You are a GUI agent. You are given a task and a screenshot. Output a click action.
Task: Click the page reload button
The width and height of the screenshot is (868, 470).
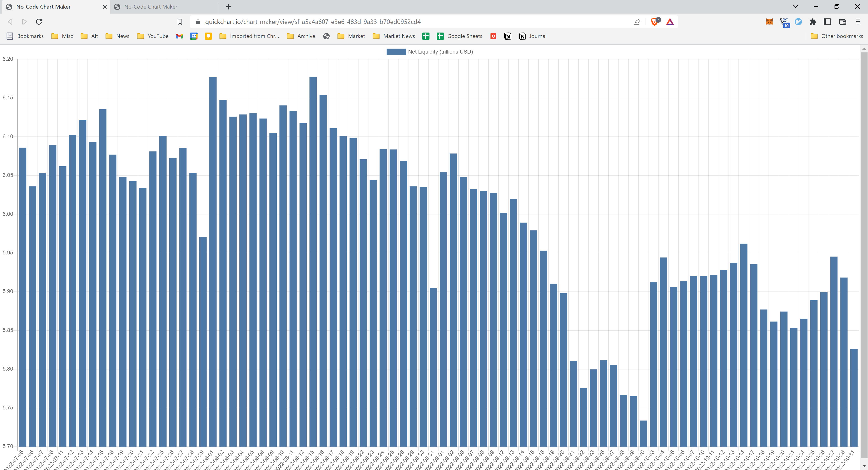click(x=39, y=21)
